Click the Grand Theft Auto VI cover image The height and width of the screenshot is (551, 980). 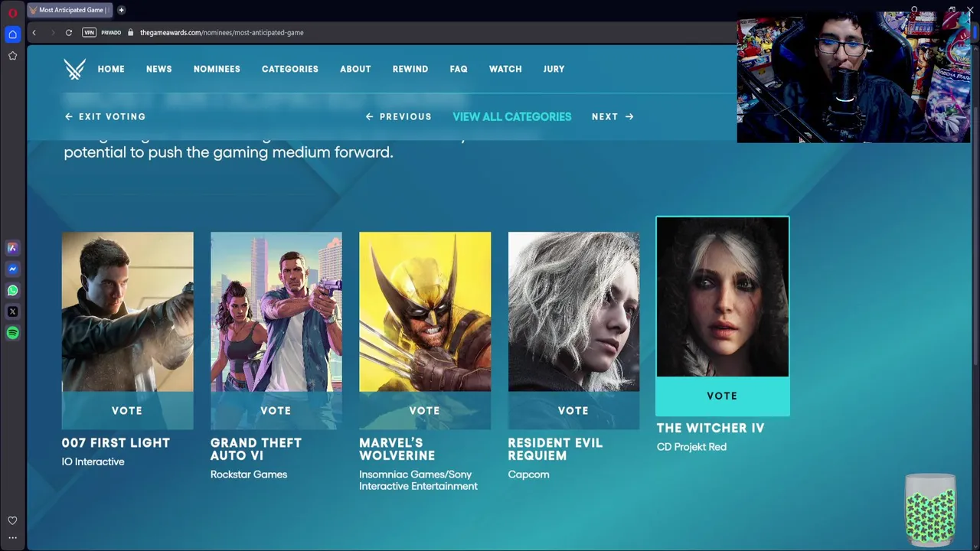click(276, 311)
